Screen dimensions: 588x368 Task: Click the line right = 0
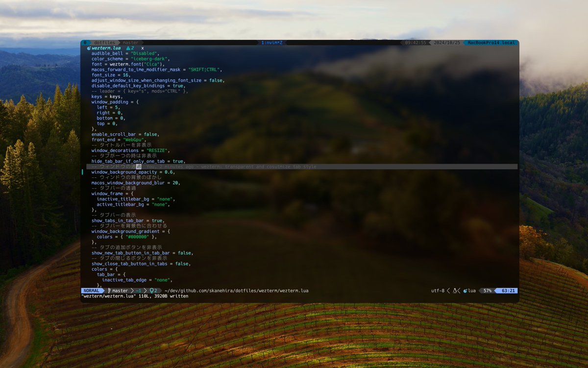click(x=110, y=113)
